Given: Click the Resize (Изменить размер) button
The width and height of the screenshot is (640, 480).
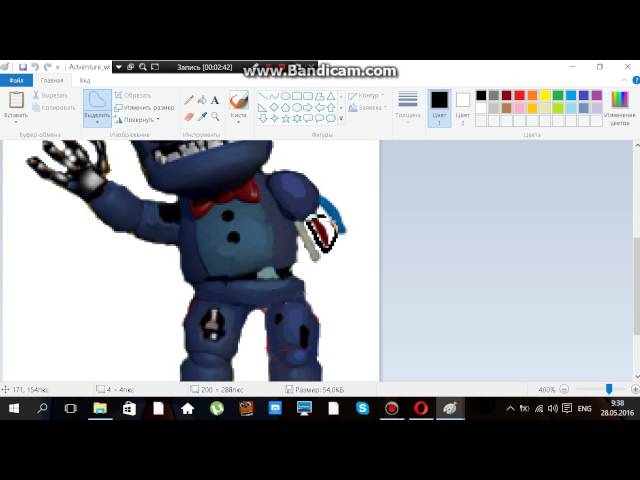Looking at the screenshot, I should [x=144, y=108].
